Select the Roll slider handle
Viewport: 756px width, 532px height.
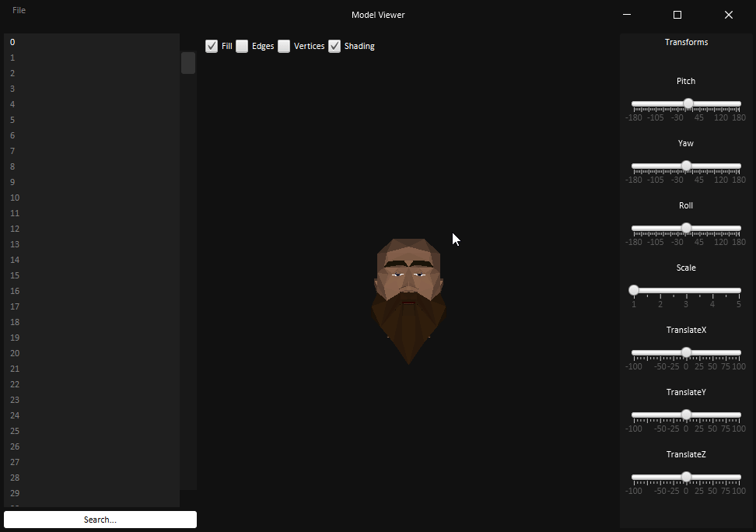[686, 228]
